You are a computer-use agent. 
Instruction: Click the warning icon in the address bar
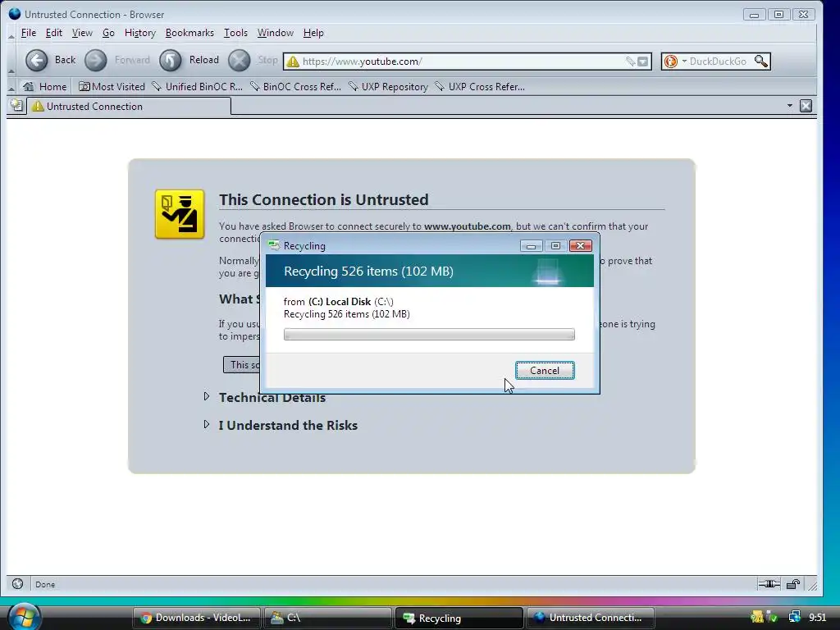click(x=293, y=62)
